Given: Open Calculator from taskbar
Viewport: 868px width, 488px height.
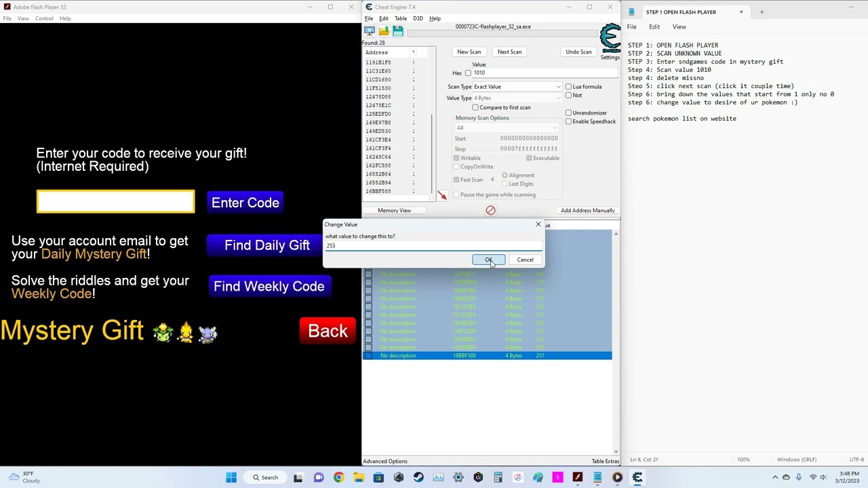Looking at the screenshot, I should (x=498, y=477).
